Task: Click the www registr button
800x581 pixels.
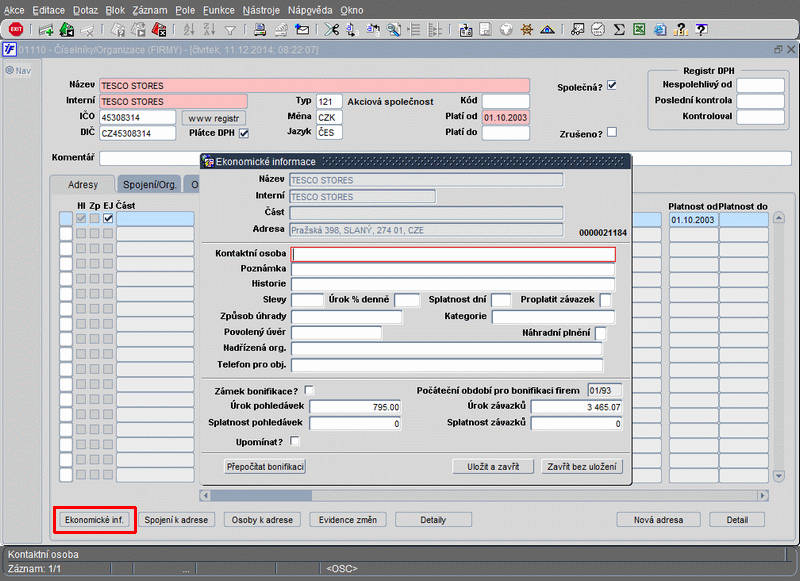Action: [x=214, y=118]
